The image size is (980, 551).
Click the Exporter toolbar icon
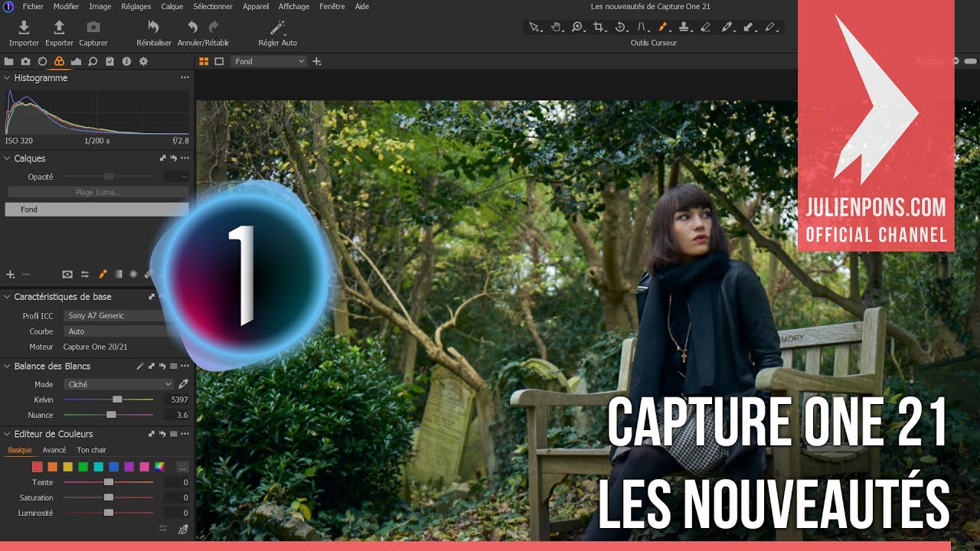(x=59, y=28)
